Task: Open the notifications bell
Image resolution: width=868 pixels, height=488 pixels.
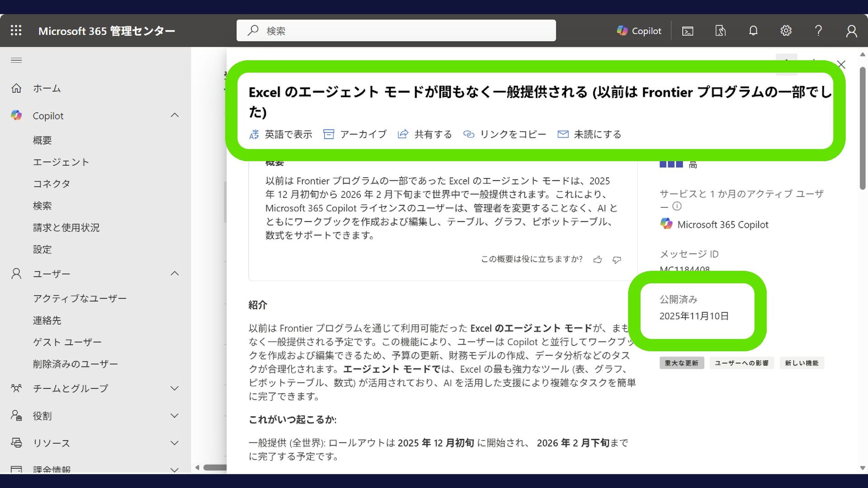Action: point(753,31)
